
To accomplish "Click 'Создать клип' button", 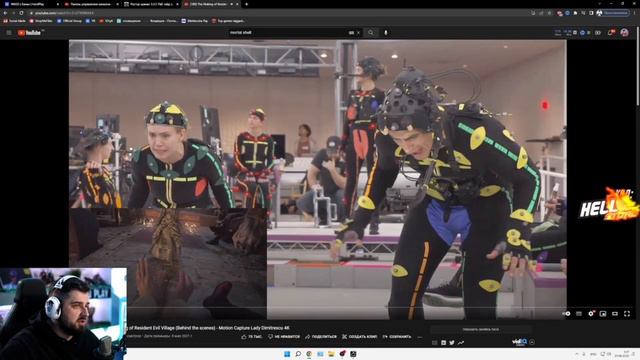I will point(359,337).
